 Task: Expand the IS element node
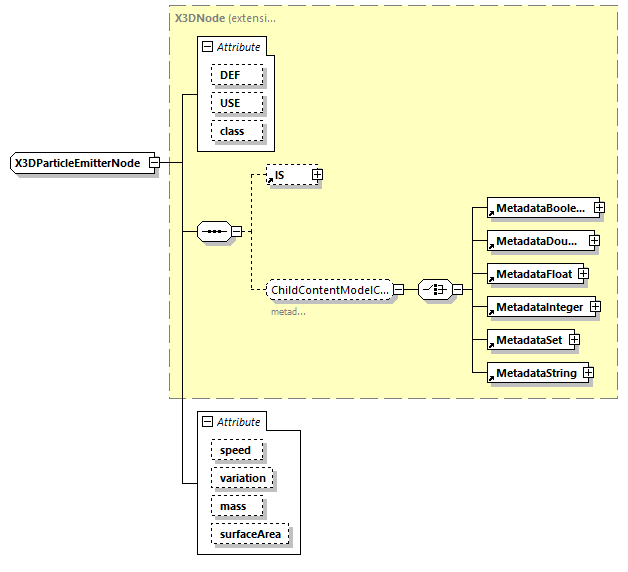click(x=318, y=175)
